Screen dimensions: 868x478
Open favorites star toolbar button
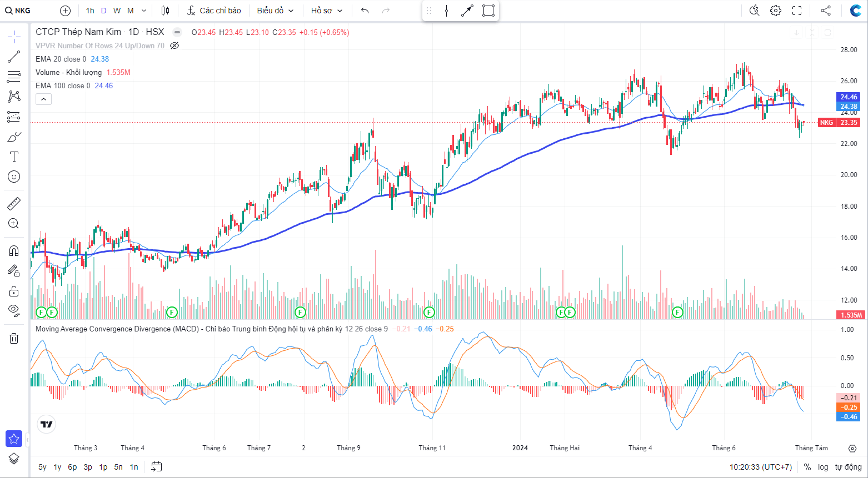[x=14, y=439]
